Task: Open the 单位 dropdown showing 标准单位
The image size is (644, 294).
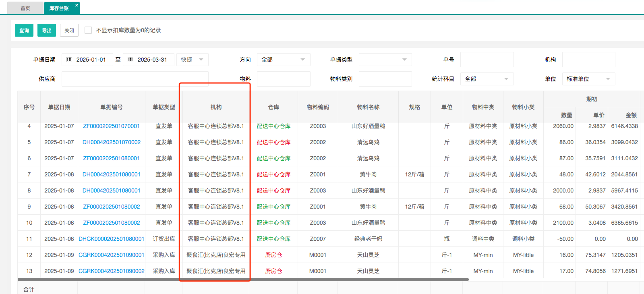Action: [588, 79]
